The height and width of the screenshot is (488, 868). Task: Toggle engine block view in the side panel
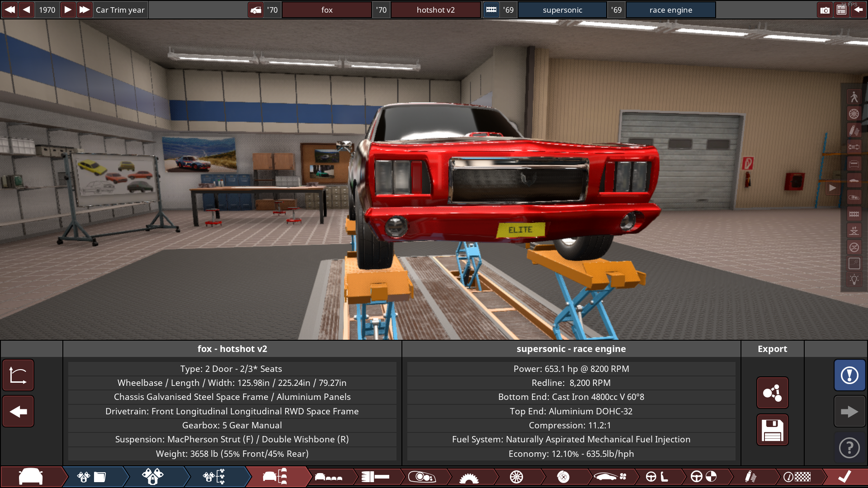pyautogui.click(x=854, y=214)
